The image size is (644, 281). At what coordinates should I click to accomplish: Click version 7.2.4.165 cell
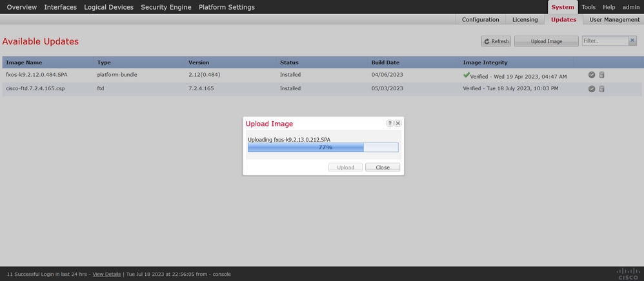[x=201, y=88]
